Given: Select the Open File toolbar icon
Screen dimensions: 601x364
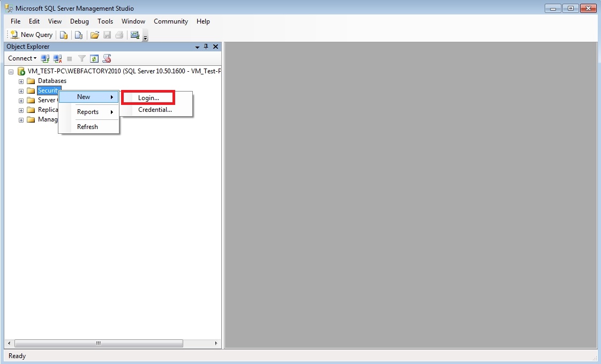Looking at the screenshot, I should click(x=95, y=34).
